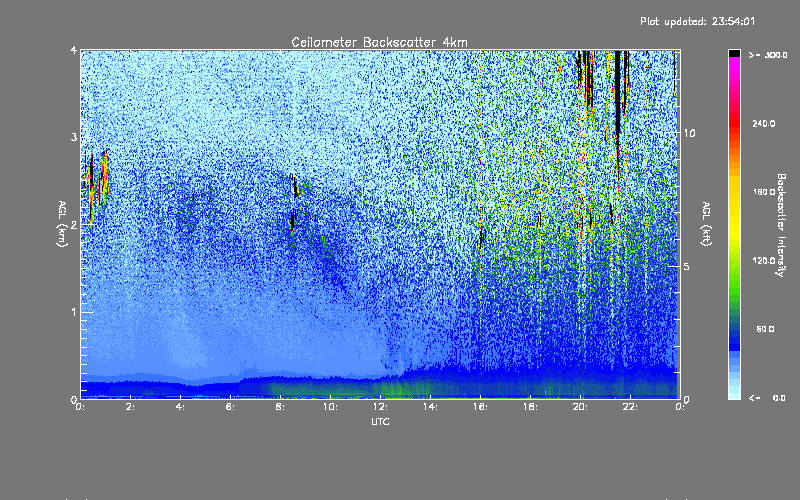Screen dimensions: 800x500
Task: Click the "10:" hour tick on UTC axis
Action: (x=330, y=407)
